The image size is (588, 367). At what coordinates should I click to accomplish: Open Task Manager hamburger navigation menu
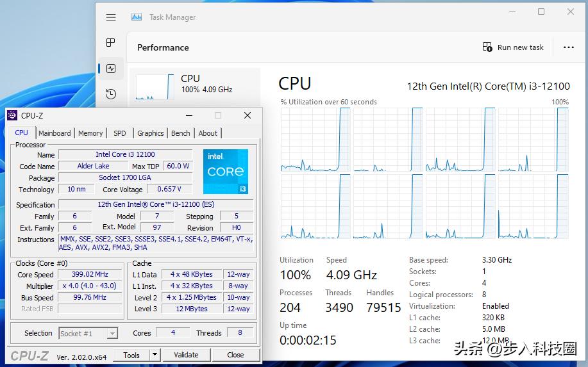tap(111, 17)
